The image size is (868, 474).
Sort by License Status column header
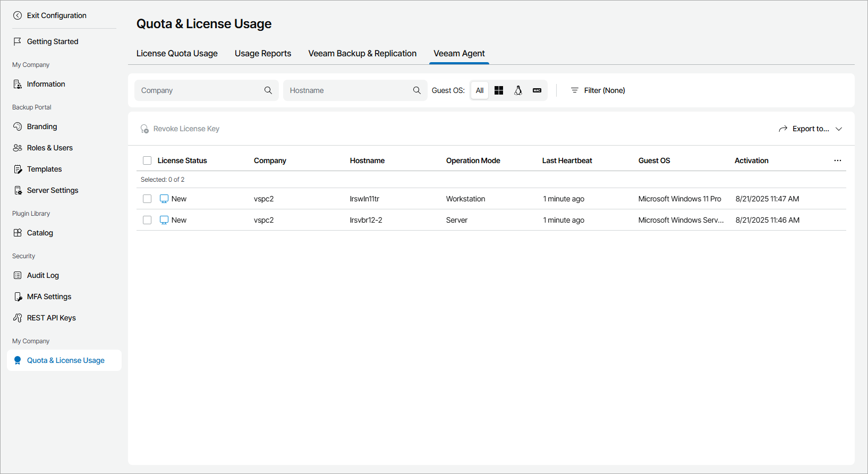click(x=182, y=160)
